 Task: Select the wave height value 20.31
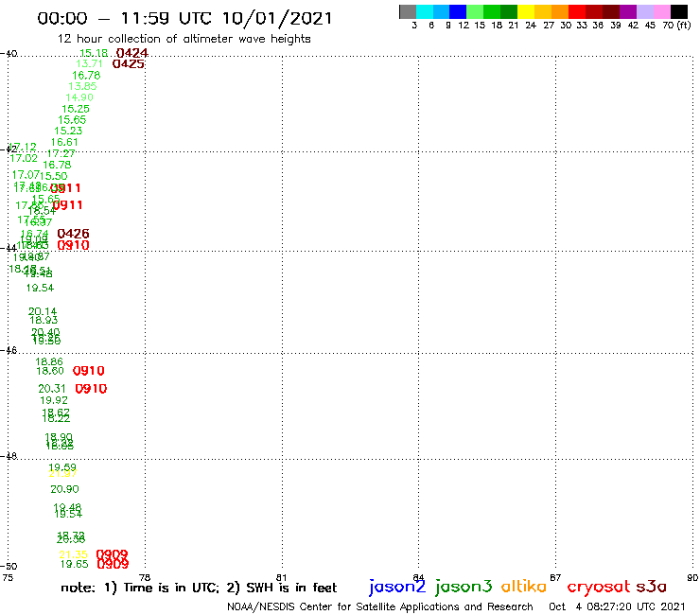pos(52,389)
